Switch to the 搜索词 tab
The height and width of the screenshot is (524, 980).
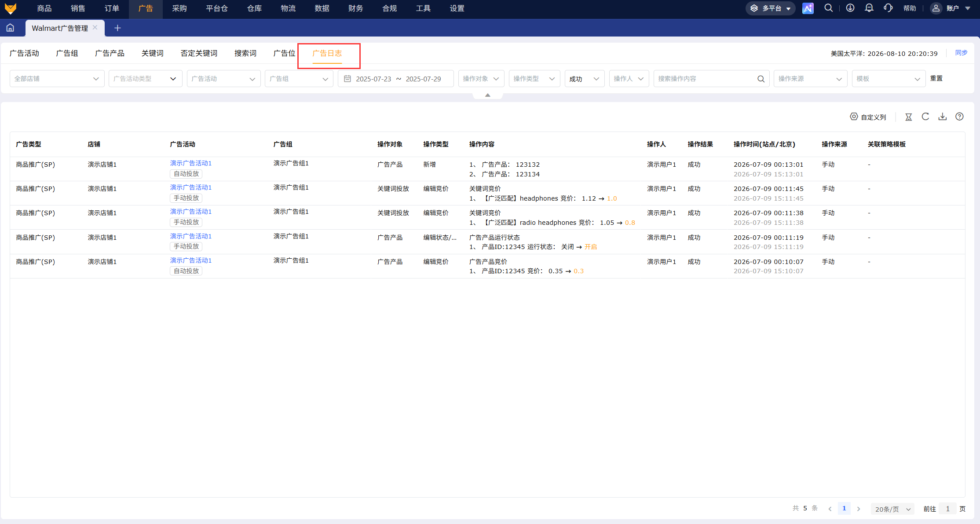click(245, 53)
